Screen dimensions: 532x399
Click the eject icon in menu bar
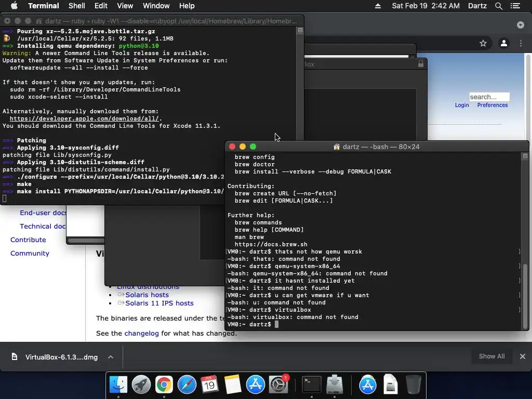378,6
